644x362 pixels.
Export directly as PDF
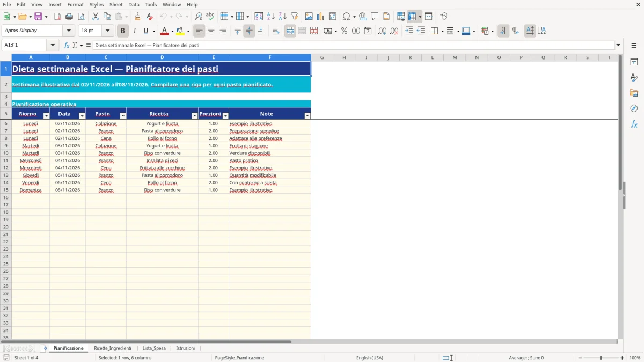[57, 17]
